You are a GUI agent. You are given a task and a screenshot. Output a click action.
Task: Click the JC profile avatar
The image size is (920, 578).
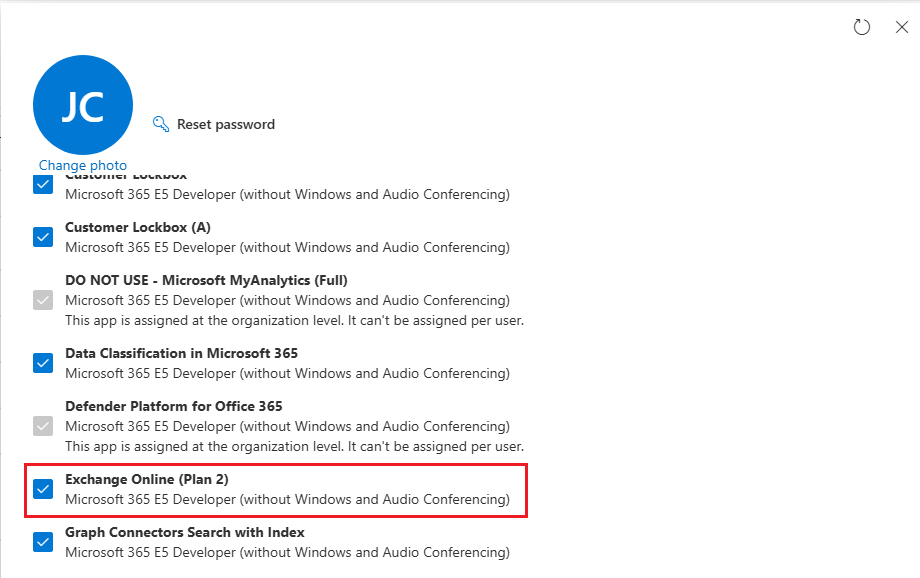click(83, 105)
